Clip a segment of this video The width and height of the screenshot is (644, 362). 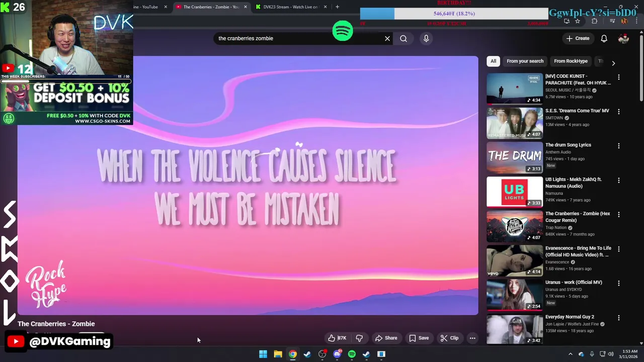point(449,338)
